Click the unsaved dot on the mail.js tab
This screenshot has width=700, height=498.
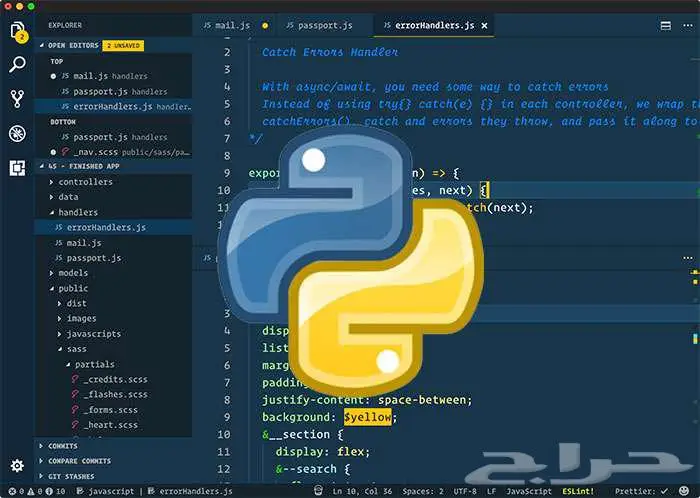(x=265, y=26)
